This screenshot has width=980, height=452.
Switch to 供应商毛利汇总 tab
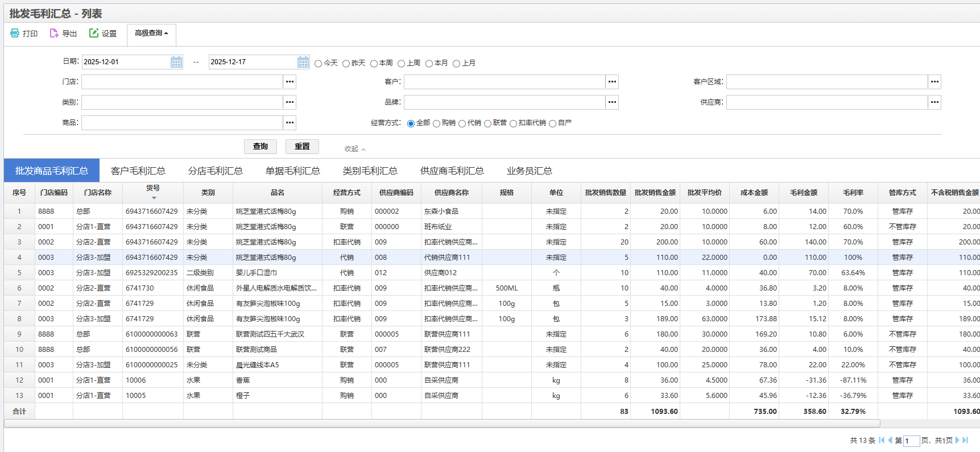[452, 171]
